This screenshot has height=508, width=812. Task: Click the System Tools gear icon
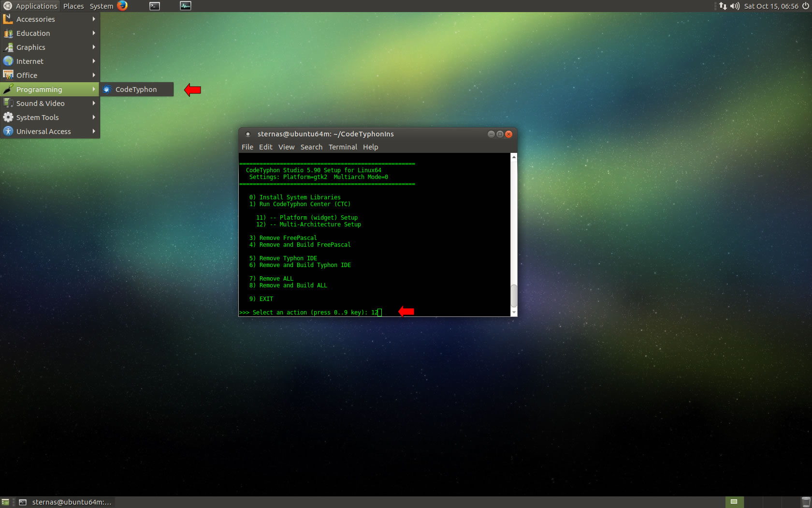pos(8,117)
